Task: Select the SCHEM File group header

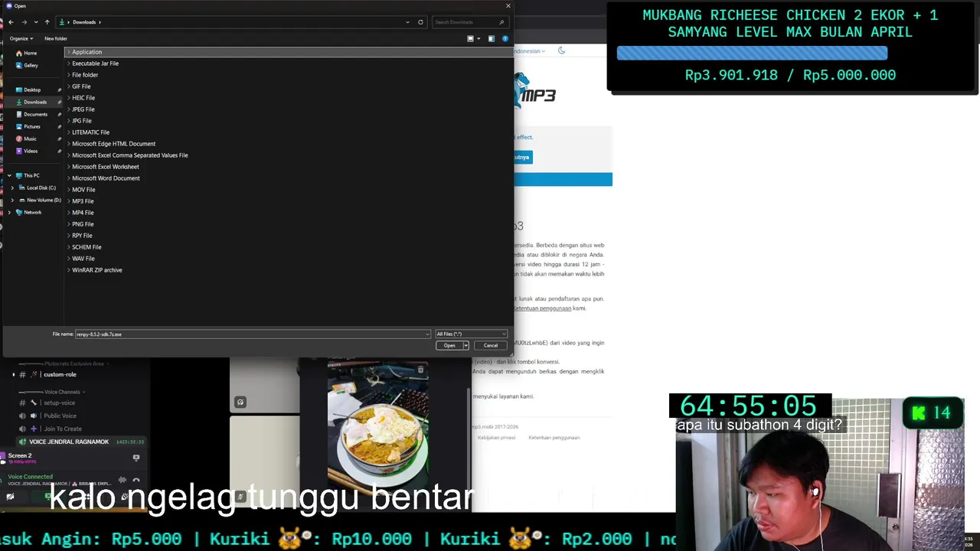Action: [87, 247]
